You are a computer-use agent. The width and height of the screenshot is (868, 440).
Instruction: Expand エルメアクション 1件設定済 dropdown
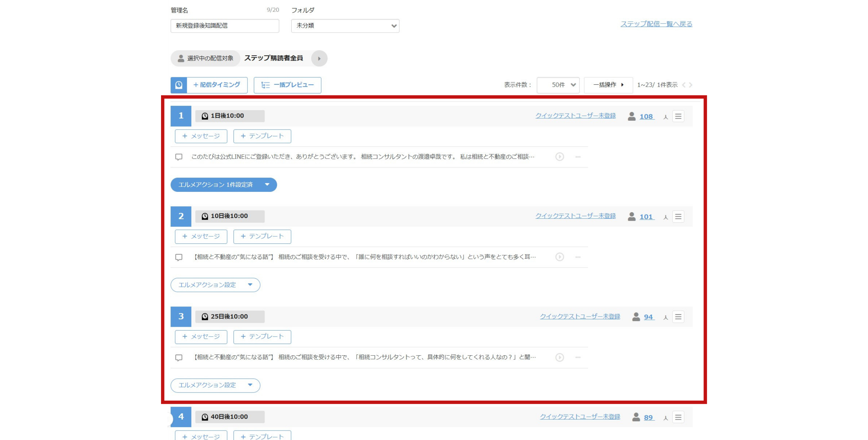[x=224, y=185]
